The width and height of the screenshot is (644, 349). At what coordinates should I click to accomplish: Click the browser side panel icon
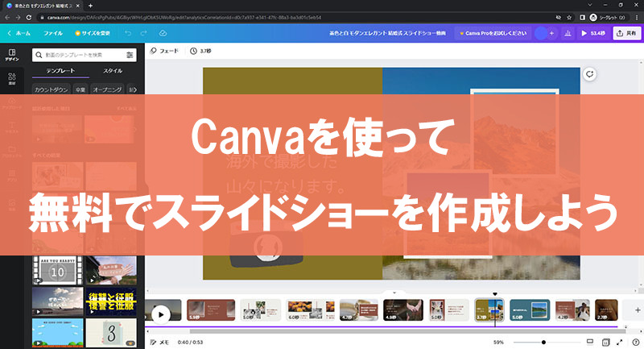[x=582, y=18]
